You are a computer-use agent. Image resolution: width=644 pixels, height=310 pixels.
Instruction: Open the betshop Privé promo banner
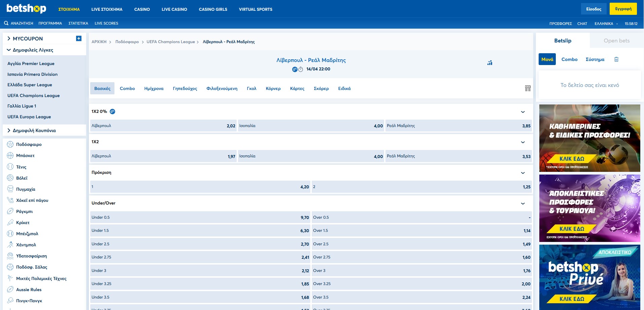(x=589, y=277)
